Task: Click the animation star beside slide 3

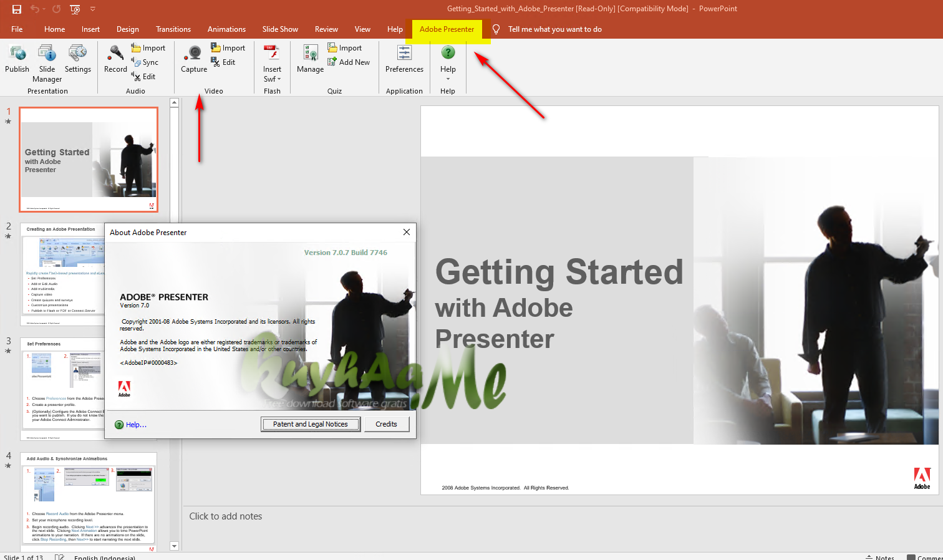Action: click(x=8, y=351)
